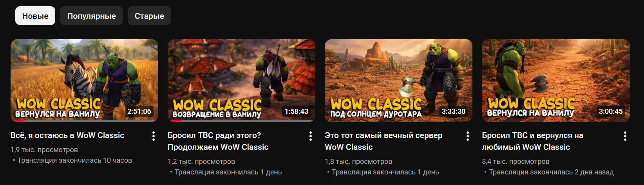Image resolution: width=644 pixels, height=185 pixels.
Task: Click the 3:00:45 duration badge
Action: 611,111
